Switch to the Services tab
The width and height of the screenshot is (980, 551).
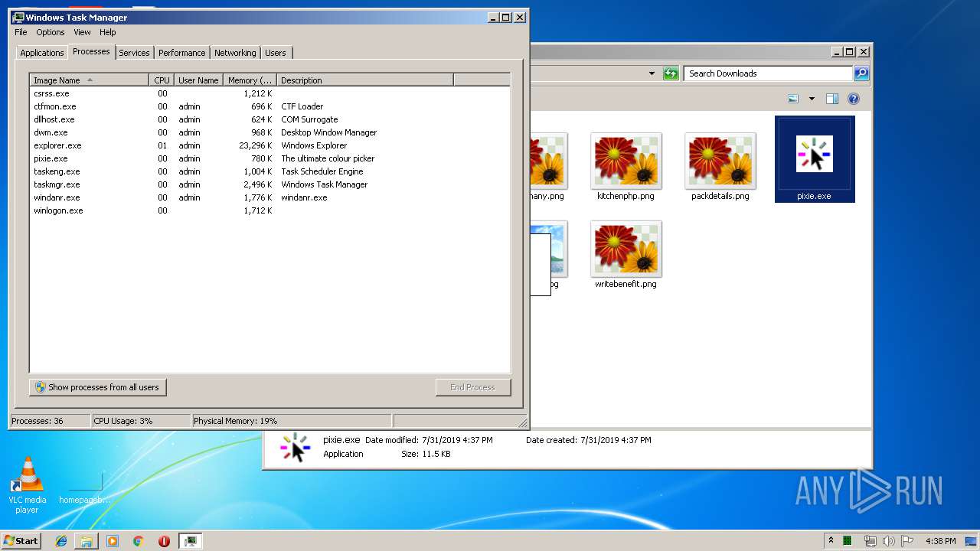[x=134, y=53]
